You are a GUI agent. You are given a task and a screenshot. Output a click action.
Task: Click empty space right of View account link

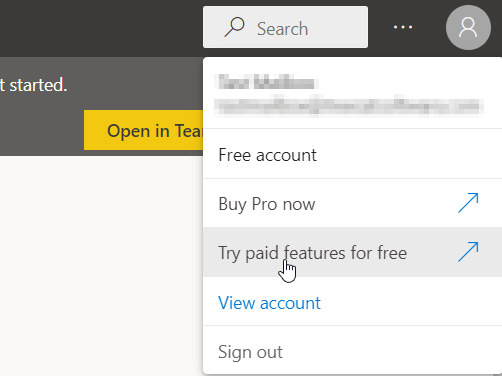tap(410, 303)
